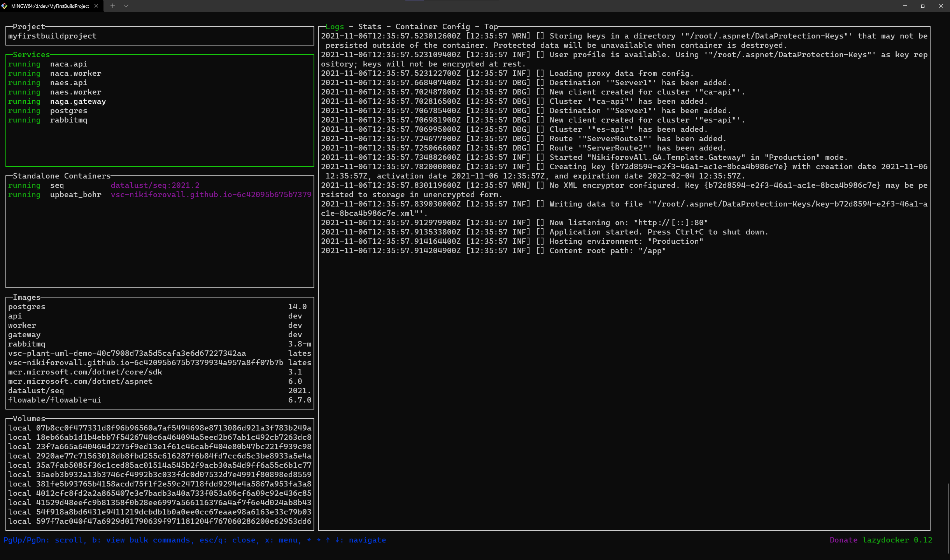
Task: Select the postgres service row
Action: (160, 110)
